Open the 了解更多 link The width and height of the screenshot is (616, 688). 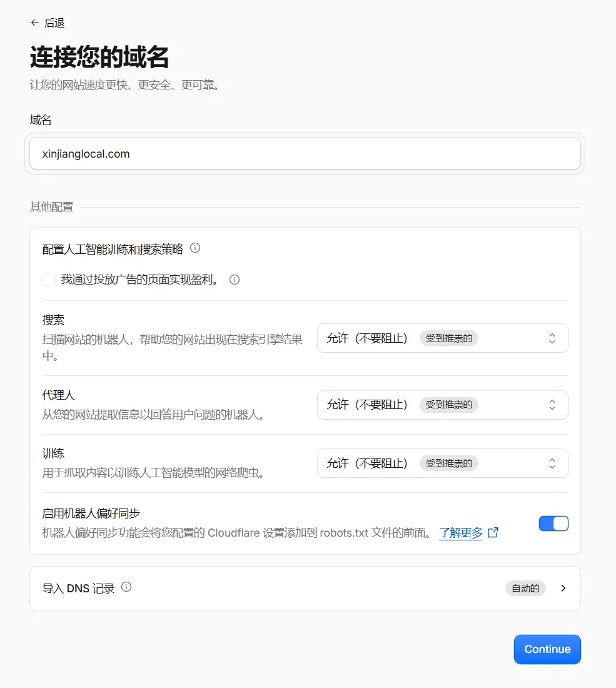click(461, 533)
